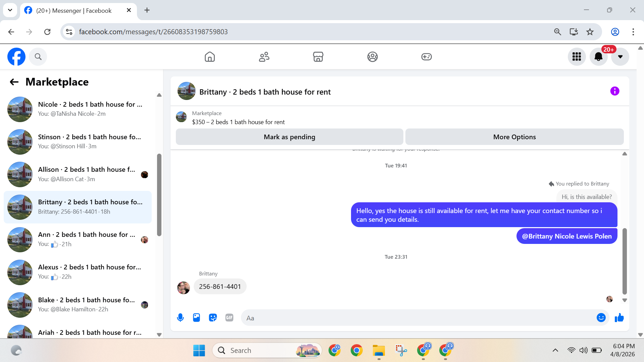Open the Facebook search magnifier
This screenshot has height=362, width=644.
(x=38, y=57)
